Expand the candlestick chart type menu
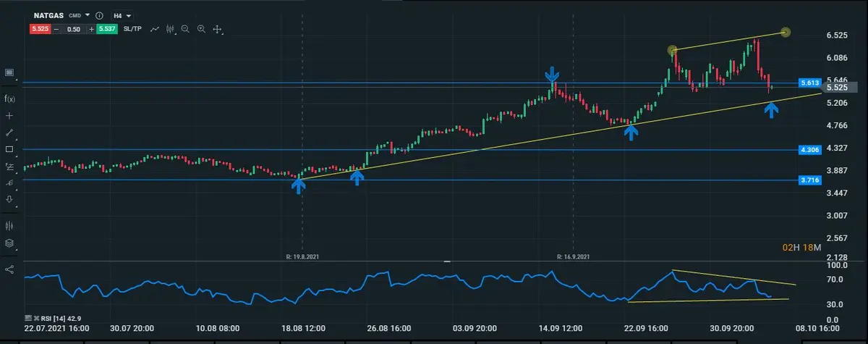 click(x=171, y=29)
